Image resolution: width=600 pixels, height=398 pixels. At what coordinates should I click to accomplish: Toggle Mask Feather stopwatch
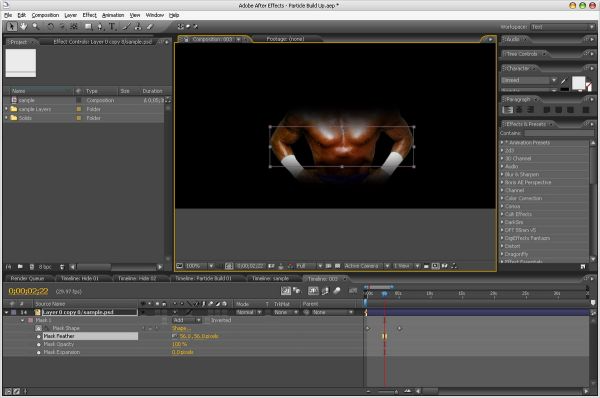pos(39,336)
